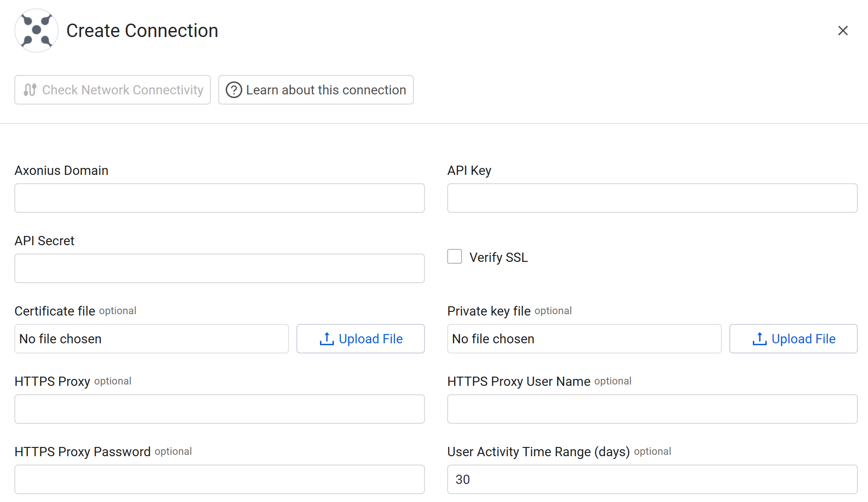
Task: Click the API Key input field
Action: [x=652, y=198]
